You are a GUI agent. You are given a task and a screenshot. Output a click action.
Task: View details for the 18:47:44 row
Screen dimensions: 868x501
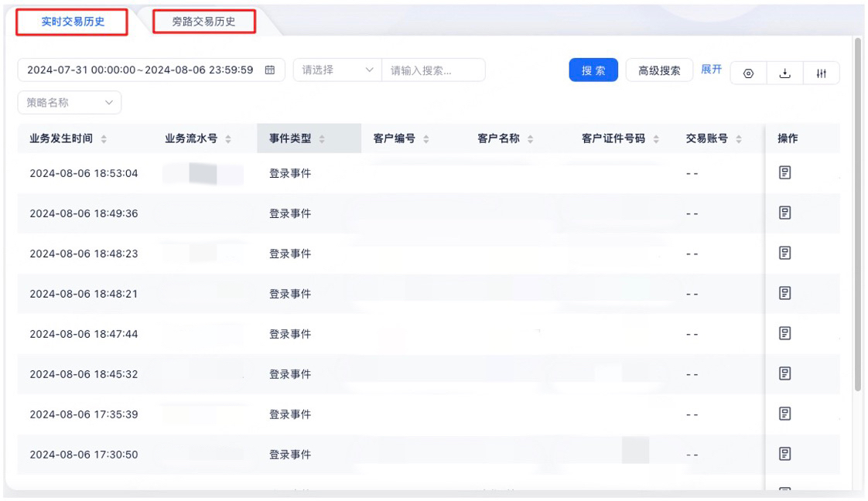(x=784, y=333)
